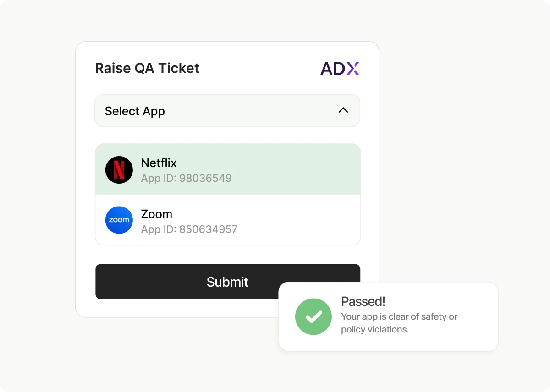Select the Netflix option from the app list

(228, 169)
